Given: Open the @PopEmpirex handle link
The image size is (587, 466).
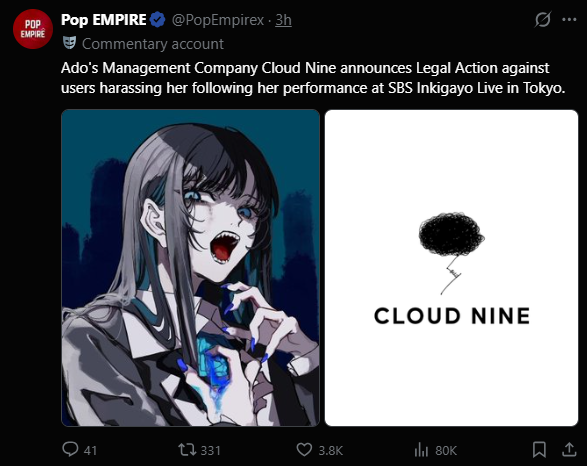Looking at the screenshot, I should [x=218, y=20].
